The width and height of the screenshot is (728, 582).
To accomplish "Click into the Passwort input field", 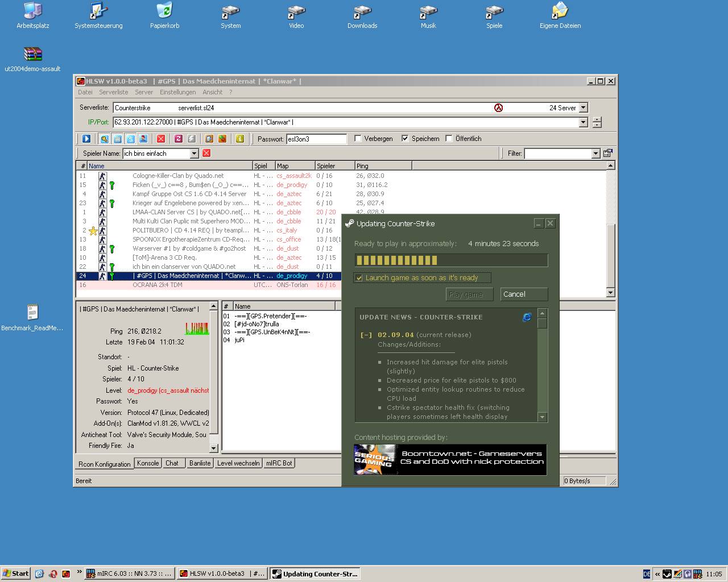I will click(x=316, y=139).
